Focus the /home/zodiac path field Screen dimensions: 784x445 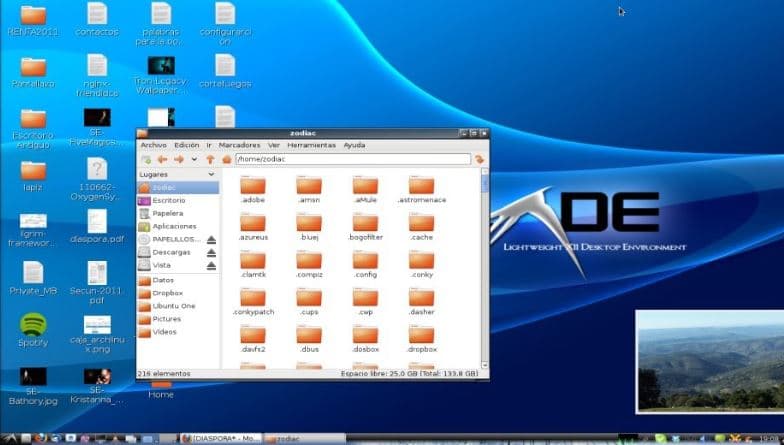point(353,159)
